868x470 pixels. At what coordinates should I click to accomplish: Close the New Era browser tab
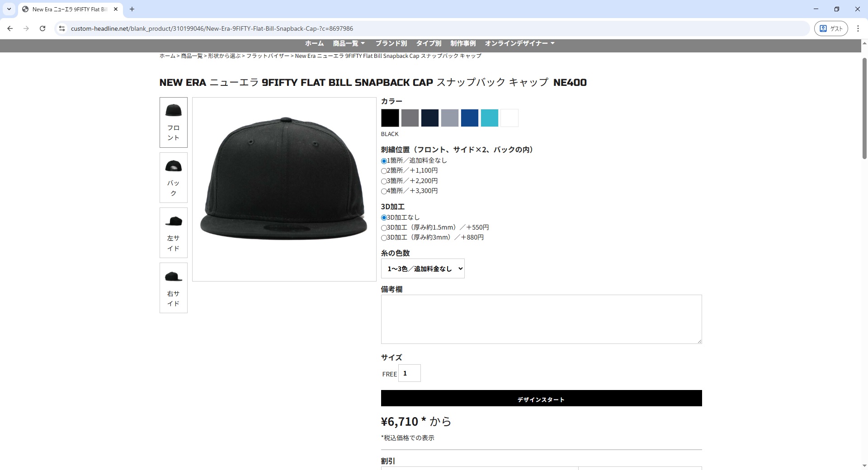coord(116,9)
